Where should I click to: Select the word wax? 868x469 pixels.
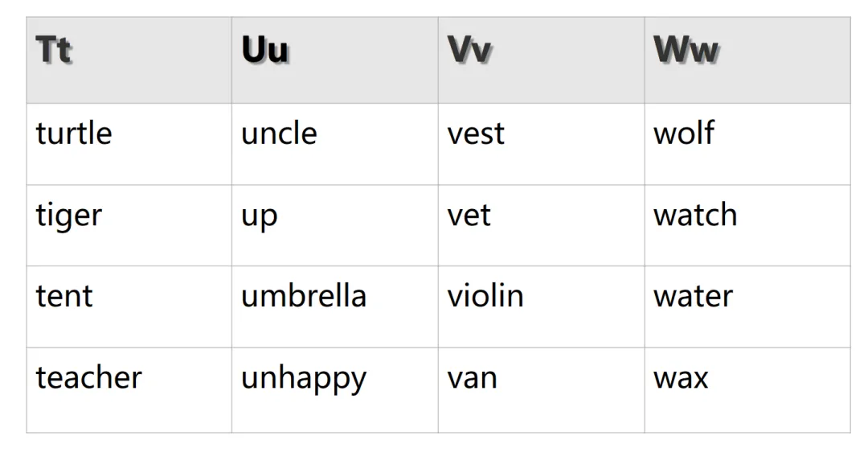681,380
